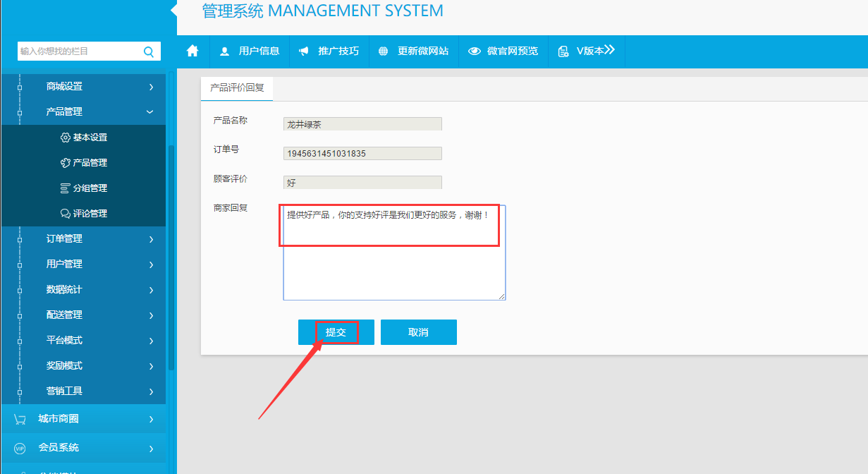Click the globe icon for 更新微网站

point(384,51)
